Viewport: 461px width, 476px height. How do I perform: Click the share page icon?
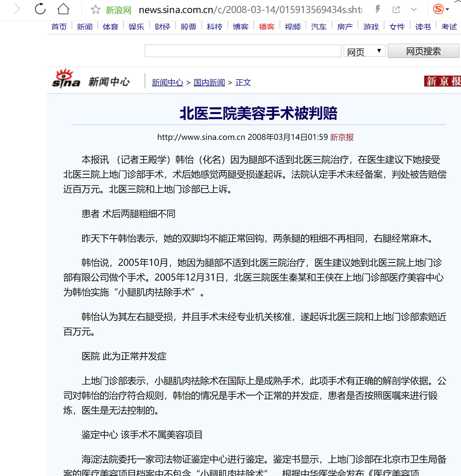click(x=396, y=10)
